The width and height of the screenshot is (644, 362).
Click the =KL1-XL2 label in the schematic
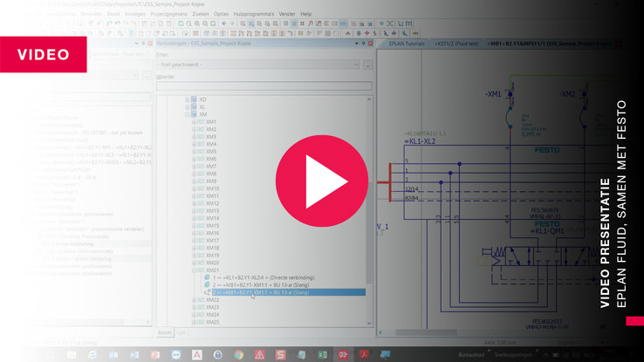click(x=420, y=141)
